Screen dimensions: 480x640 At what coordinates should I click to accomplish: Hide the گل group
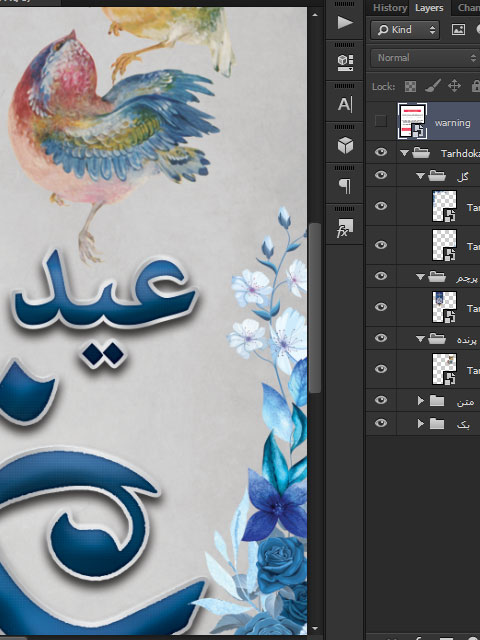[x=381, y=175]
